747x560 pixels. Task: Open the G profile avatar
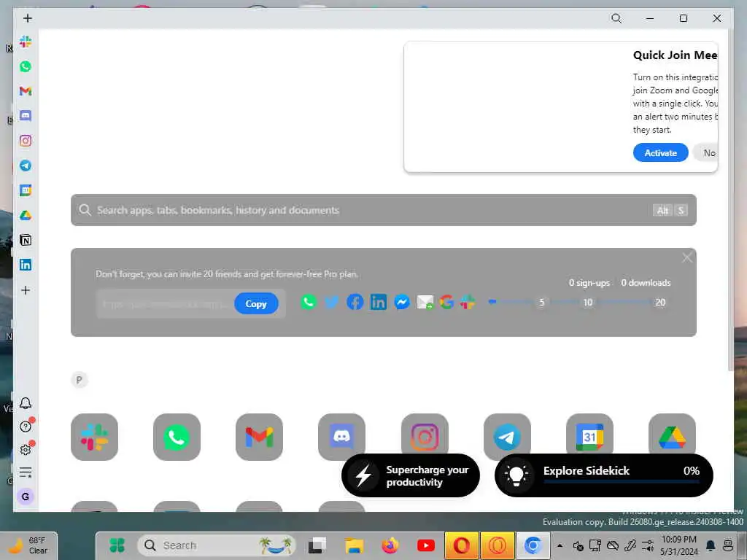coord(26,497)
